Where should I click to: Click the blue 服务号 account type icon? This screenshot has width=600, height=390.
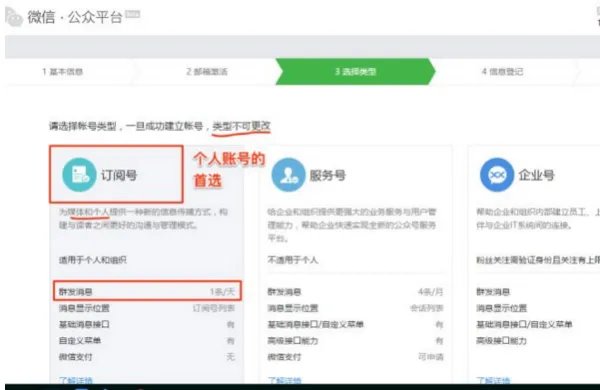pos(289,175)
